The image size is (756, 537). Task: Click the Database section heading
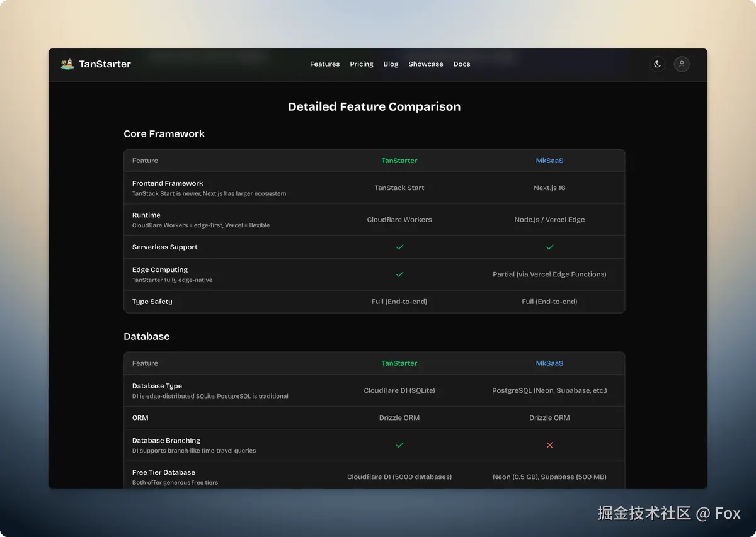tap(147, 336)
